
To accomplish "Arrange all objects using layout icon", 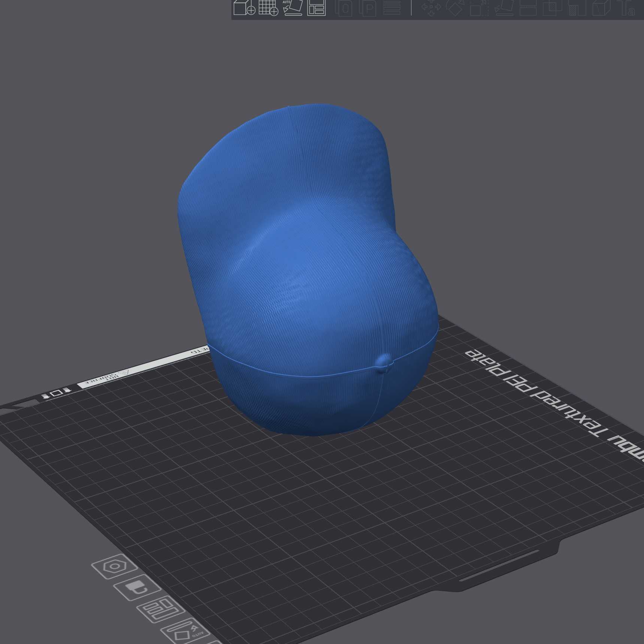I will point(316,7).
